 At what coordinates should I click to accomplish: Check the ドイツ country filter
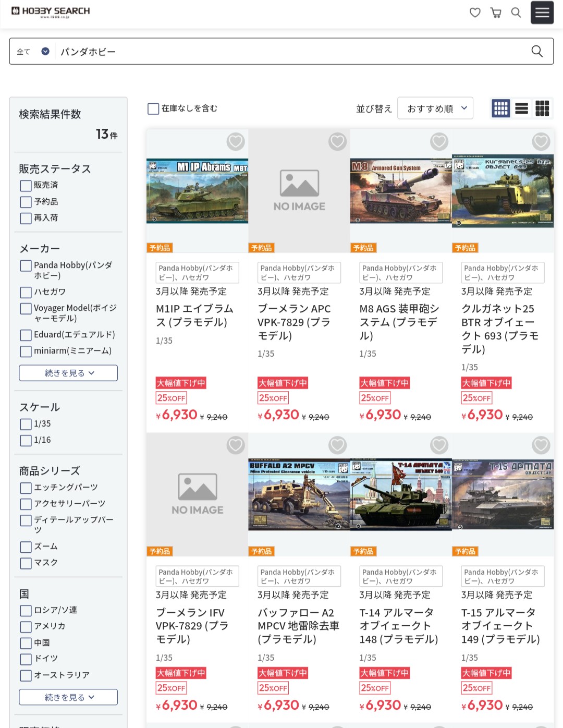pyautogui.click(x=26, y=659)
